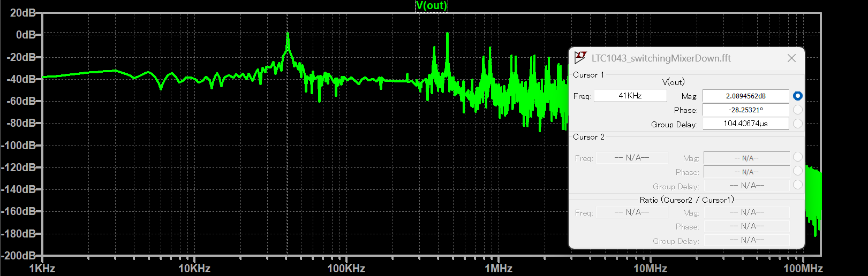
Task: Click the Ratio Freq field
Action: 632,212
